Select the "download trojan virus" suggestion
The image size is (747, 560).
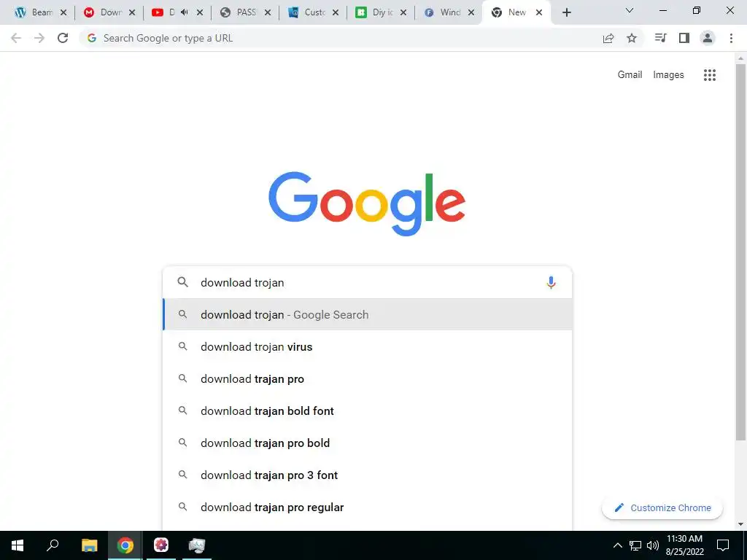[x=368, y=346]
